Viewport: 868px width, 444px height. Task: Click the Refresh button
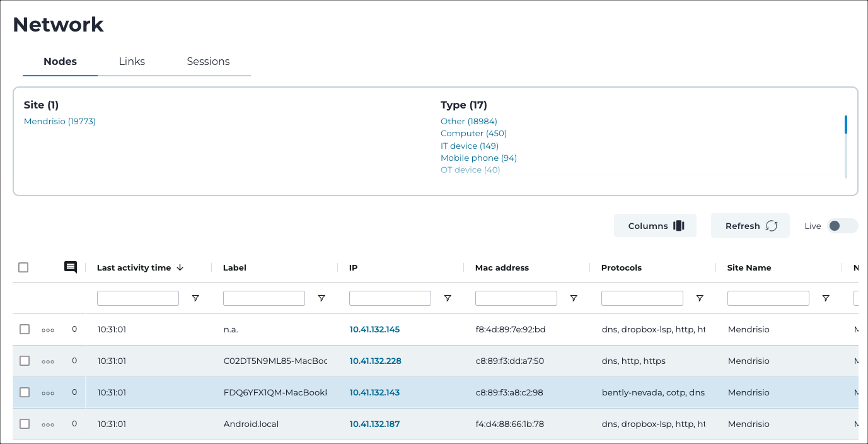click(x=750, y=226)
